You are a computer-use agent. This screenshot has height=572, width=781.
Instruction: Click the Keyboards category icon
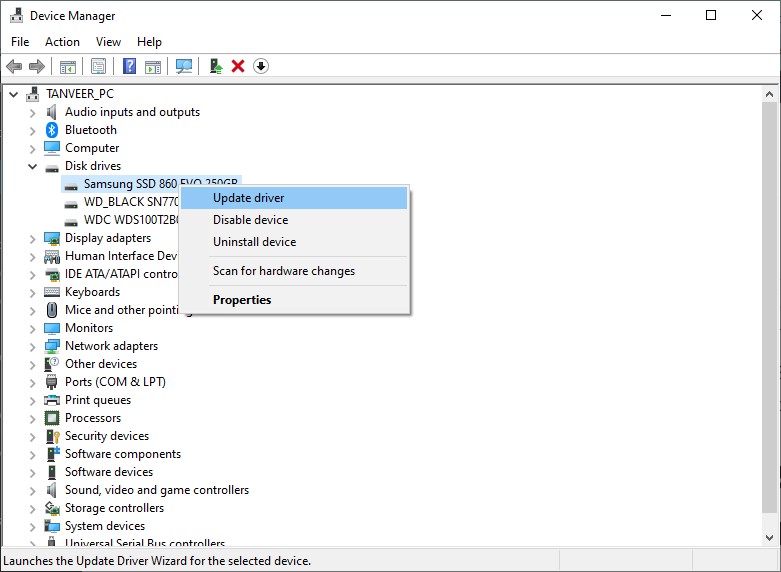[52, 292]
